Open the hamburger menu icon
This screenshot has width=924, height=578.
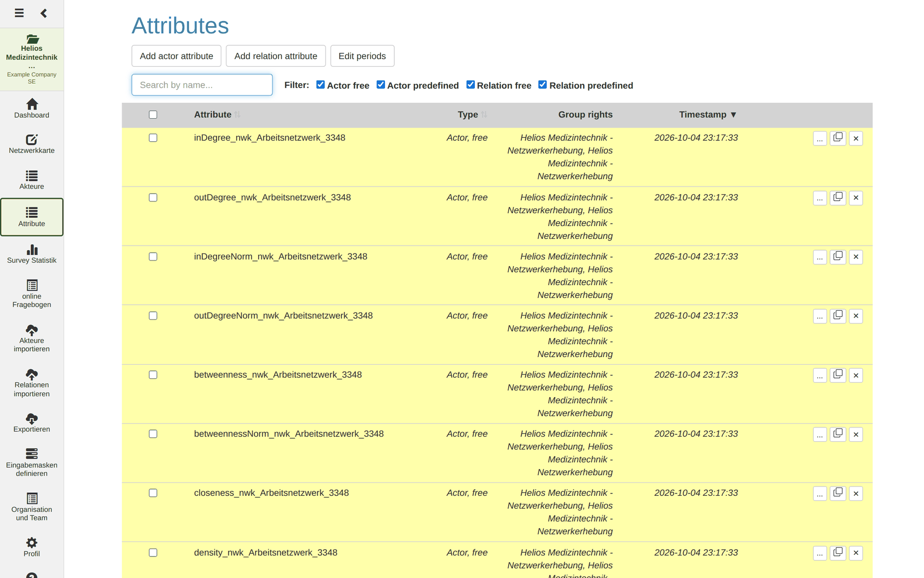click(19, 13)
